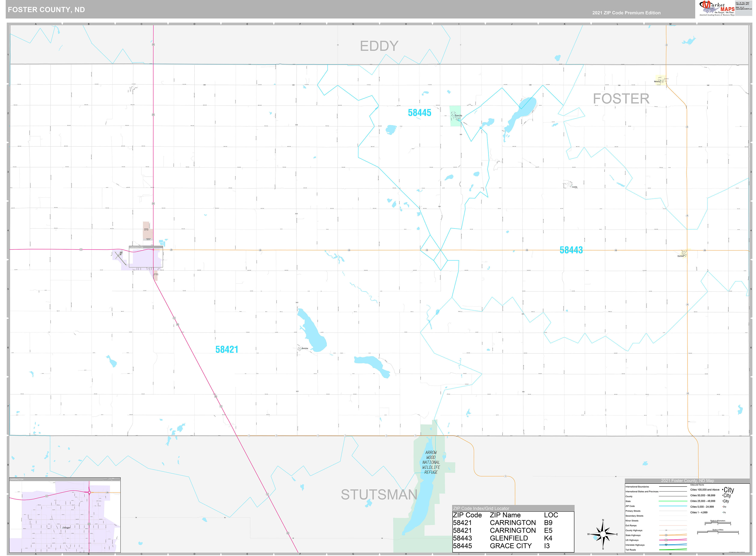
Task: Select the Interstate Highways legend symbol
Action: point(666,544)
